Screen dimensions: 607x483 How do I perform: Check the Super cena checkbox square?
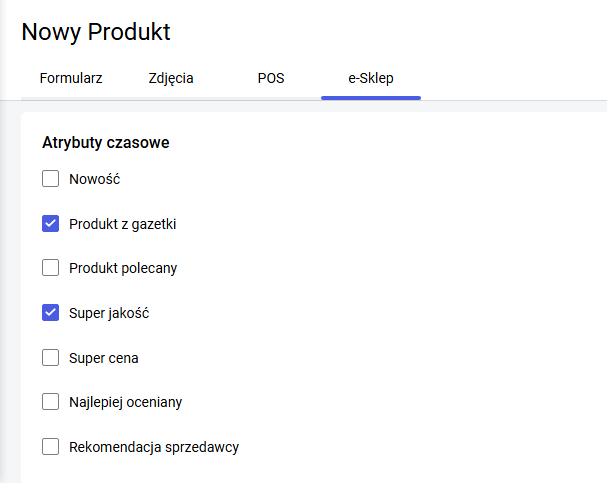[x=51, y=357]
